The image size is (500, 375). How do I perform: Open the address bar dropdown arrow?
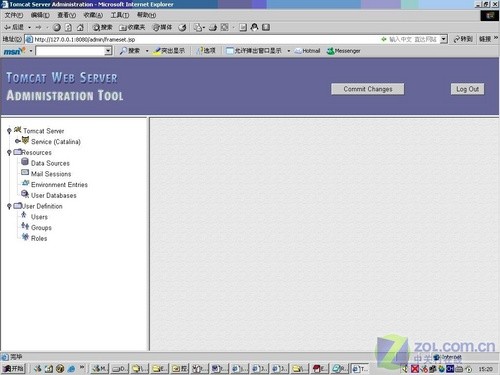pyautogui.click(x=443, y=39)
